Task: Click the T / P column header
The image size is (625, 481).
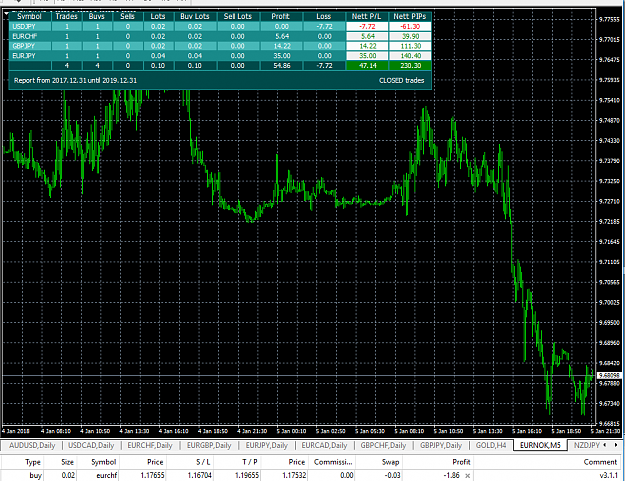Action: coord(250,462)
